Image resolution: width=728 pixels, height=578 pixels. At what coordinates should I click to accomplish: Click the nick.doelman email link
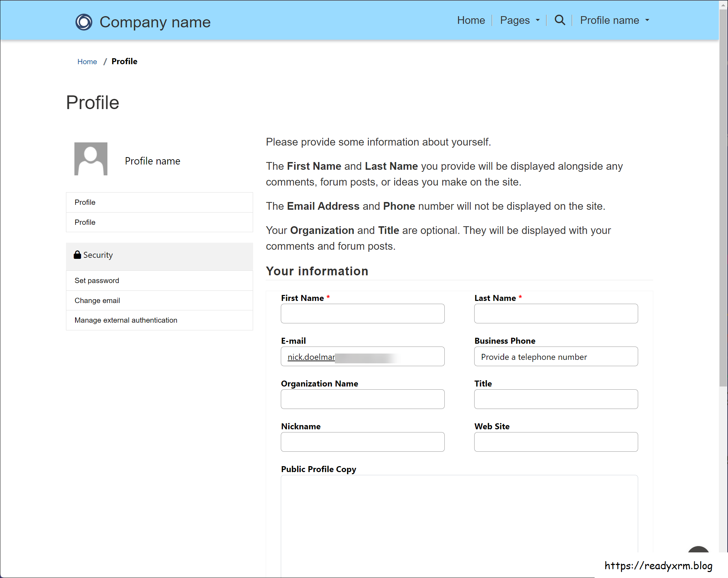(x=311, y=357)
